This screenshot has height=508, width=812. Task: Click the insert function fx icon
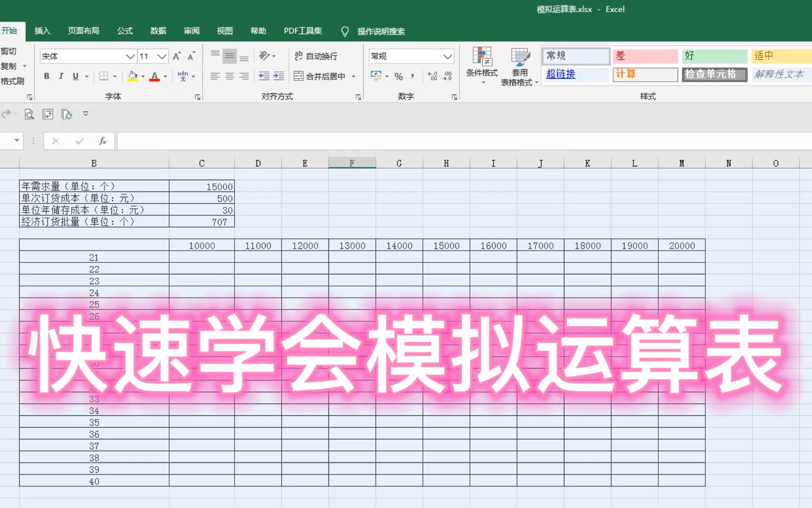click(102, 141)
